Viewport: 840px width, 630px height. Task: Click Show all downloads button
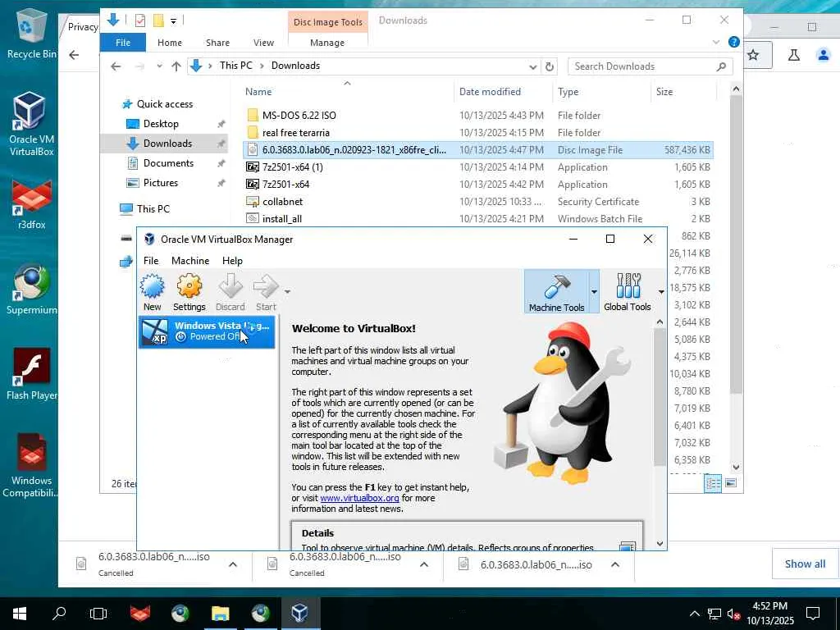(806, 564)
